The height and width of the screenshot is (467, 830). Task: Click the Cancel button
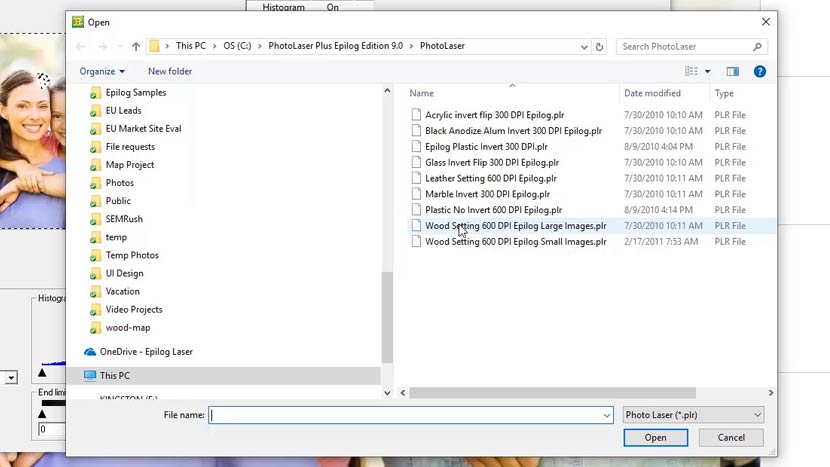click(x=731, y=437)
